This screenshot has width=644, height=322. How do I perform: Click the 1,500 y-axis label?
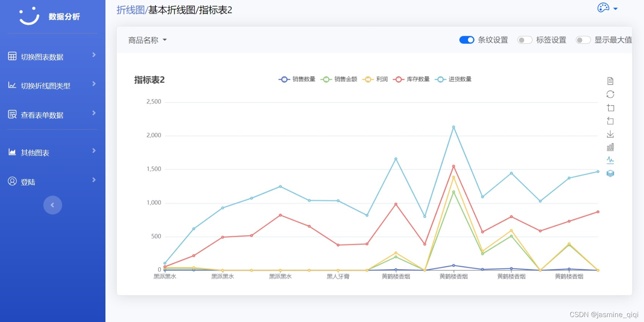pyautogui.click(x=154, y=169)
